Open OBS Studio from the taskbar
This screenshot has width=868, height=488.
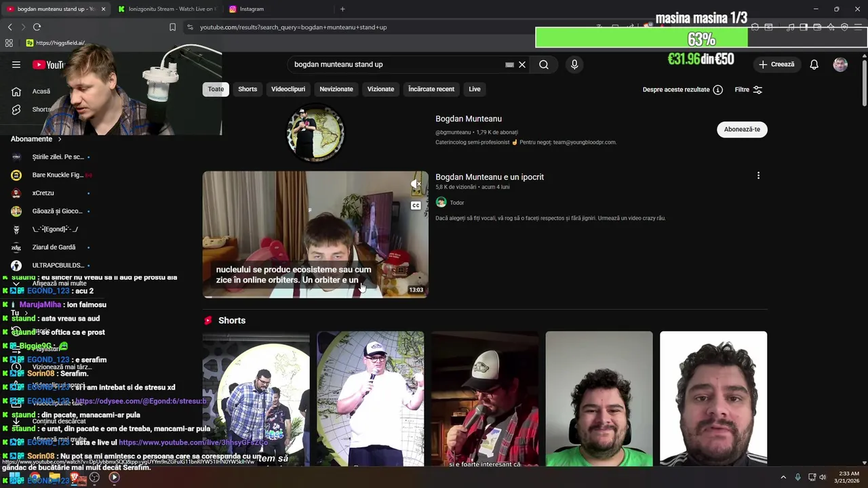click(94, 477)
